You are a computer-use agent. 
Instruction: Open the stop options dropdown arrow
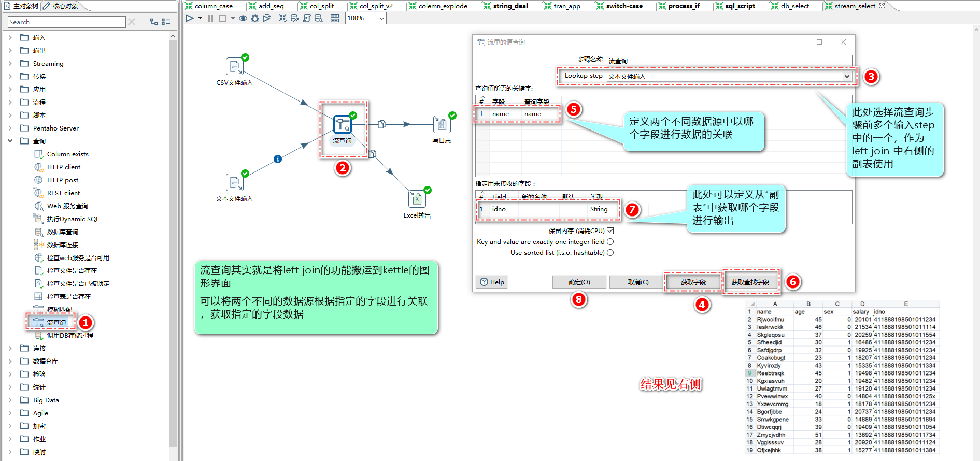(x=233, y=18)
